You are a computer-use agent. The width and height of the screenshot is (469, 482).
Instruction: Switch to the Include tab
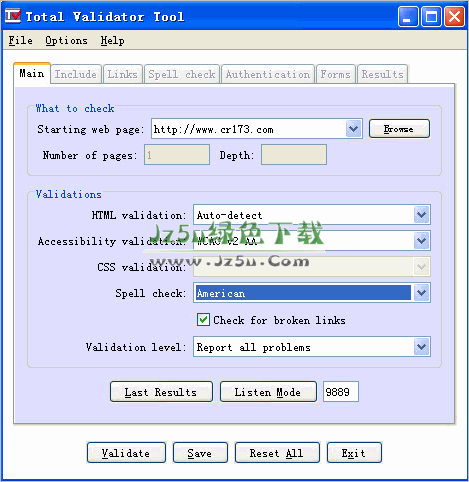76,74
